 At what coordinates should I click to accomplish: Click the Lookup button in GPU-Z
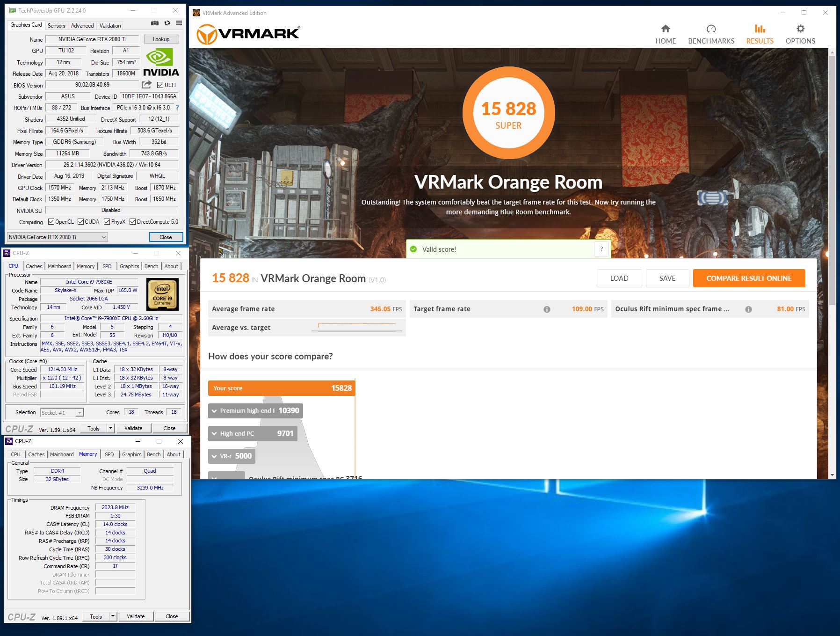point(161,39)
